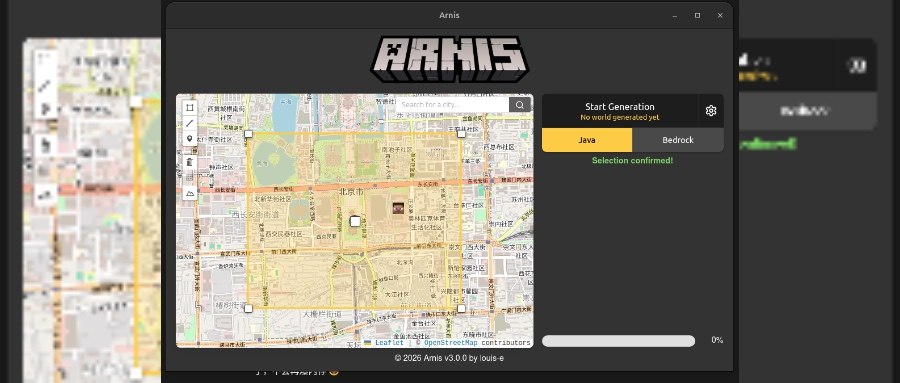The height and width of the screenshot is (383, 900).
Task: Click the magnifier search button
Action: [x=519, y=105]
